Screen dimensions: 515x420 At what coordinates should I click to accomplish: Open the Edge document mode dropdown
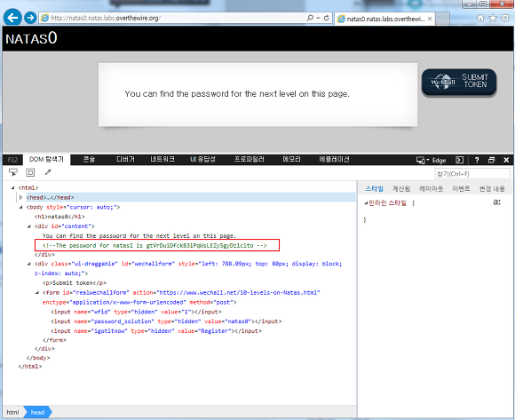(x=431, y=160)
